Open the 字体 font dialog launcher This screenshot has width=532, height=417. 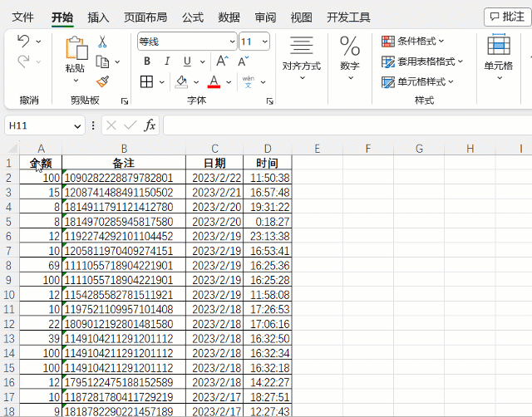click(x=269, y=101)
